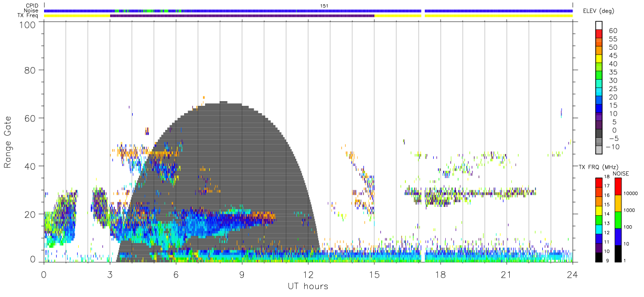Click the '21' tick on the UT hours axis
The image size is (644, 297).
point(506,274)
